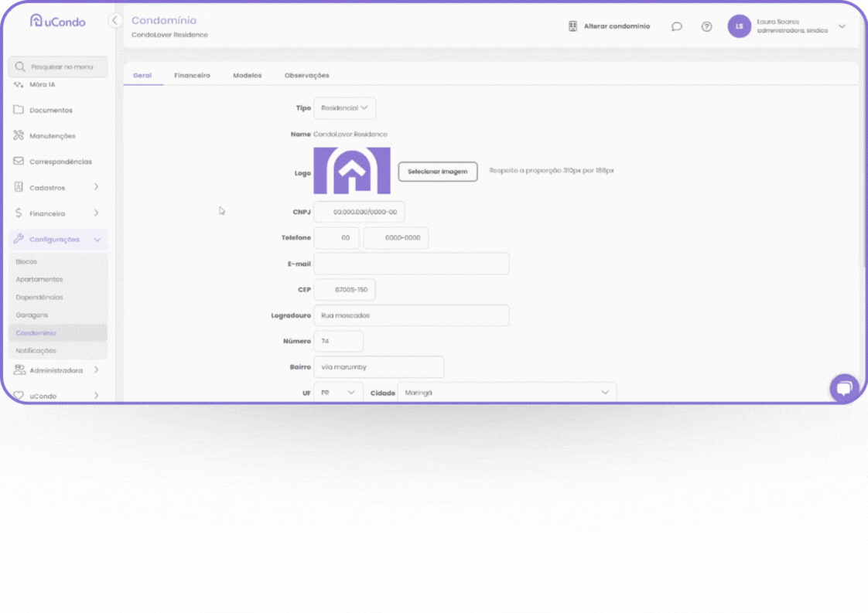Open Documentos from the sidebar
868x613 pixels.
coord(50,111)
